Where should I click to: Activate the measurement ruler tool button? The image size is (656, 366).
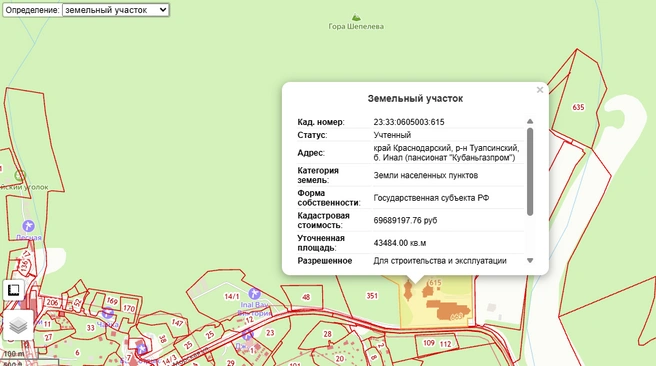pyautogui.click(x=14, y=290)
